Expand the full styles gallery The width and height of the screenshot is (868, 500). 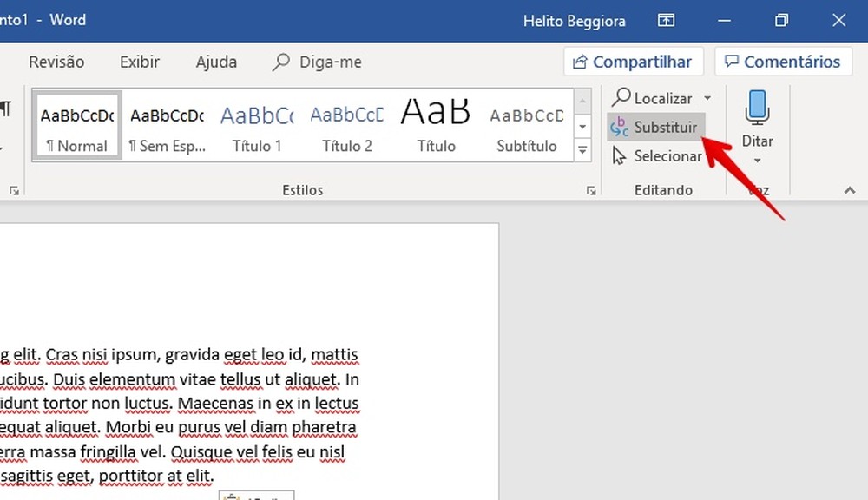582,150
